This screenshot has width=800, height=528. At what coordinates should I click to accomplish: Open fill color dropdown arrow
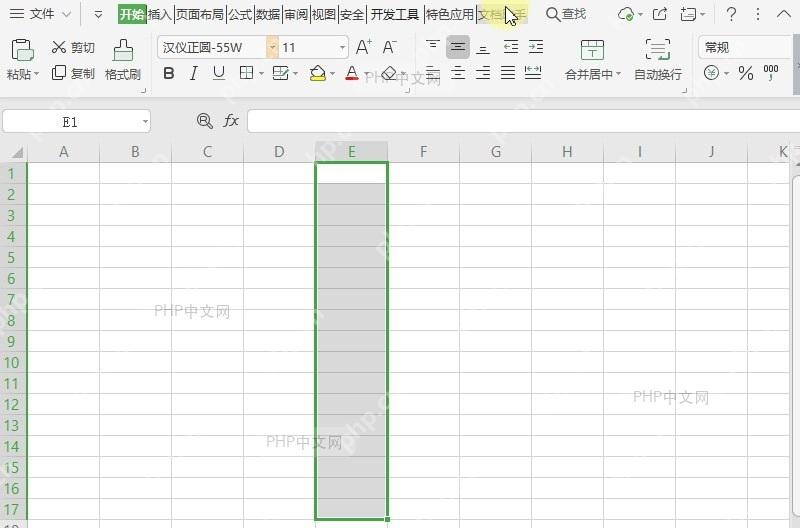click(333, 73)
